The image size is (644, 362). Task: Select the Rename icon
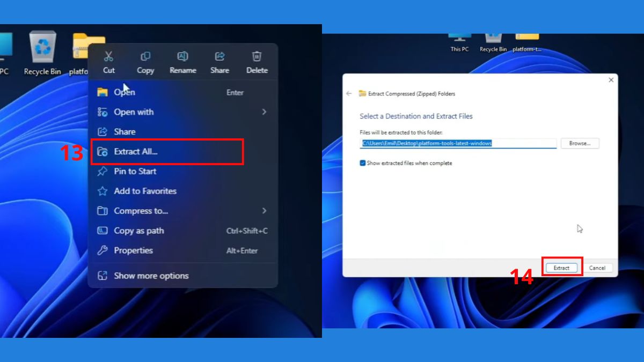[182, 56]
